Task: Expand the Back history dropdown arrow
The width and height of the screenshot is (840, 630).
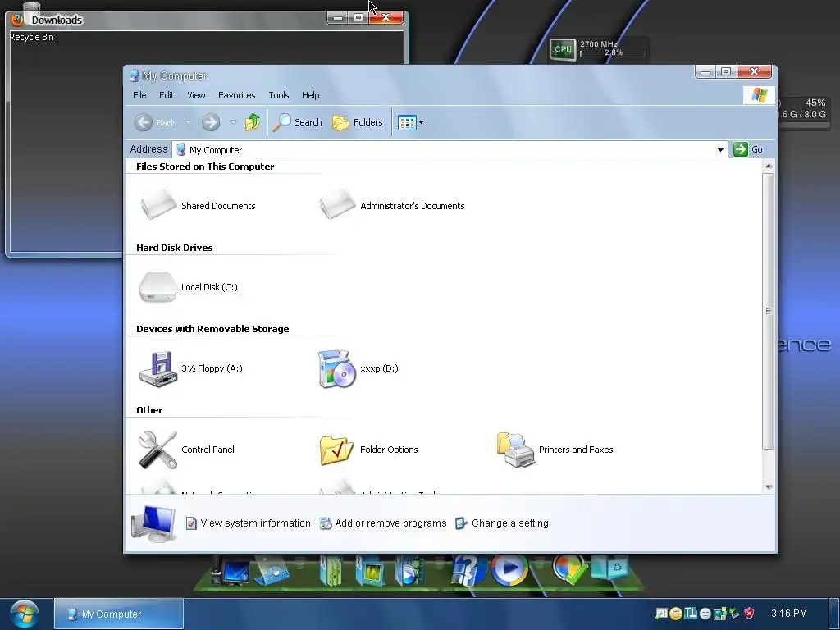Action: (x=188, y=122)
